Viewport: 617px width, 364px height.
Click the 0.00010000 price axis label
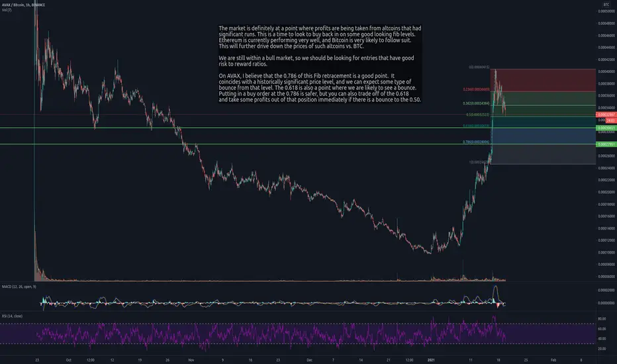point(606,252)
